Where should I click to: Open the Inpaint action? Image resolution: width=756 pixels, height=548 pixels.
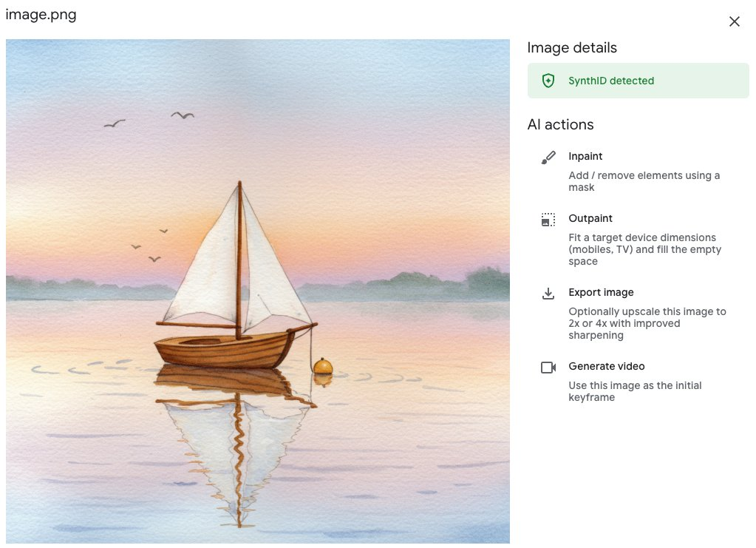click(585, 156)
